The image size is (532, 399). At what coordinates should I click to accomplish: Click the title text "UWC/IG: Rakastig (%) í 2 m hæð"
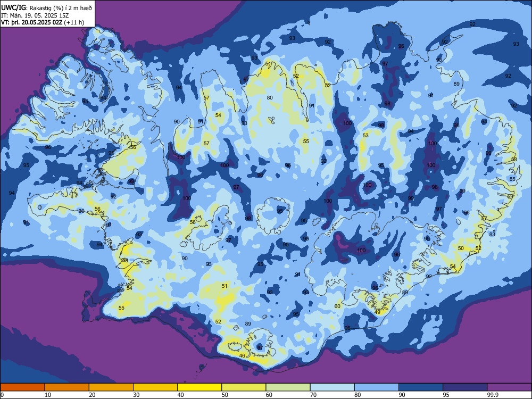46,8
